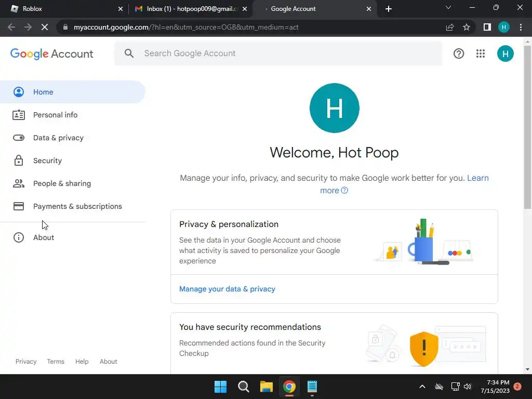This screenshot has width=532, height=399.
Task: Close the Gmail Inbox tab
Action: point(245,9)
